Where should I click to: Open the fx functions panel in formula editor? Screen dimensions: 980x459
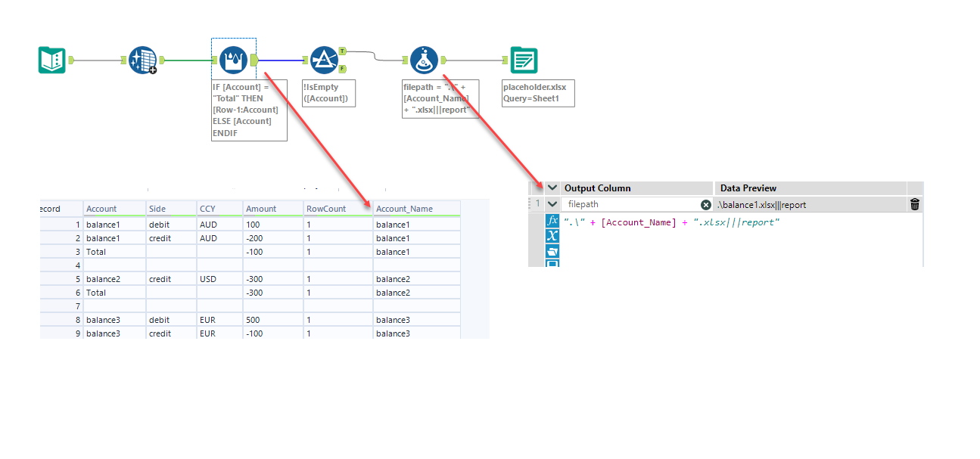552,221
